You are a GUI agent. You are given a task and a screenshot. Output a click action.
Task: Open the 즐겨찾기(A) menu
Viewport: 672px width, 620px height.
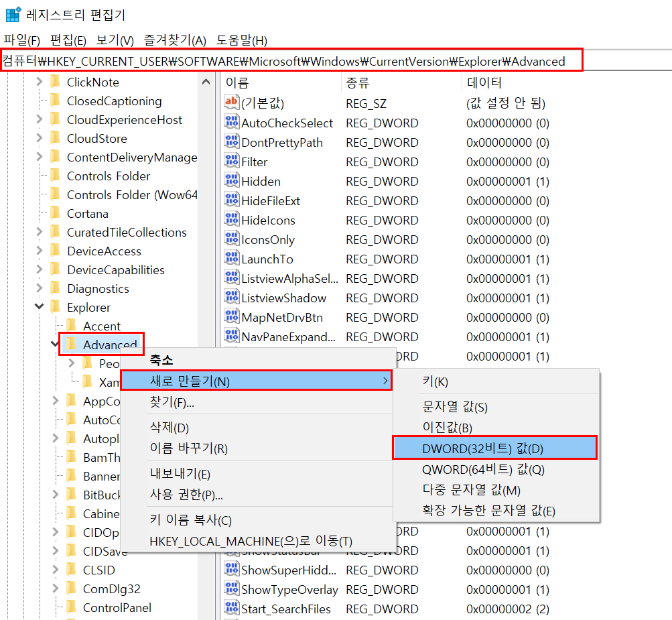(x=175, y=40)
